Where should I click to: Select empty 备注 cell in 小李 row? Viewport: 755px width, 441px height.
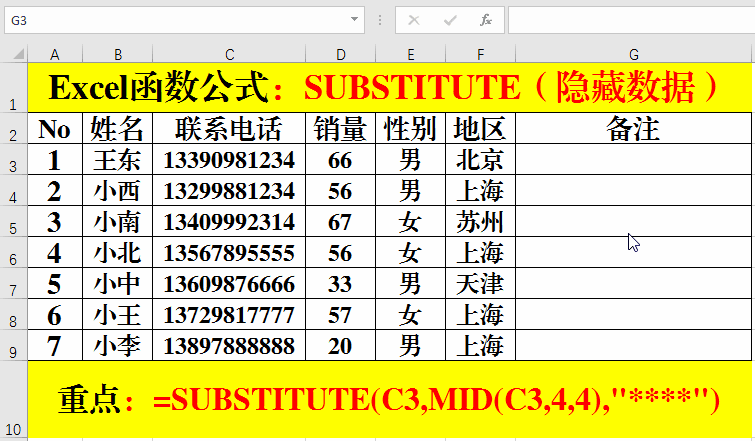(634, 345)
